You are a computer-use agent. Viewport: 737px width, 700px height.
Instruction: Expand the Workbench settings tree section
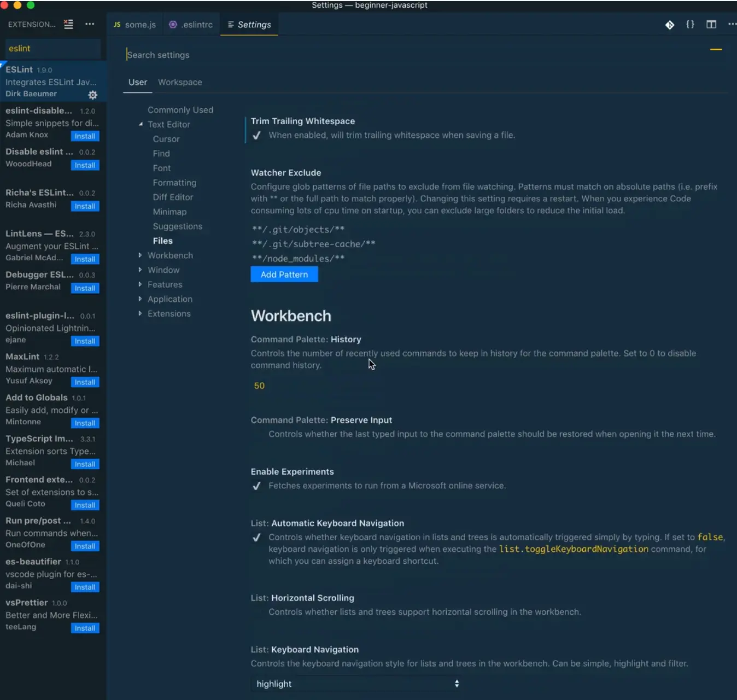click(x=141, y=255)
